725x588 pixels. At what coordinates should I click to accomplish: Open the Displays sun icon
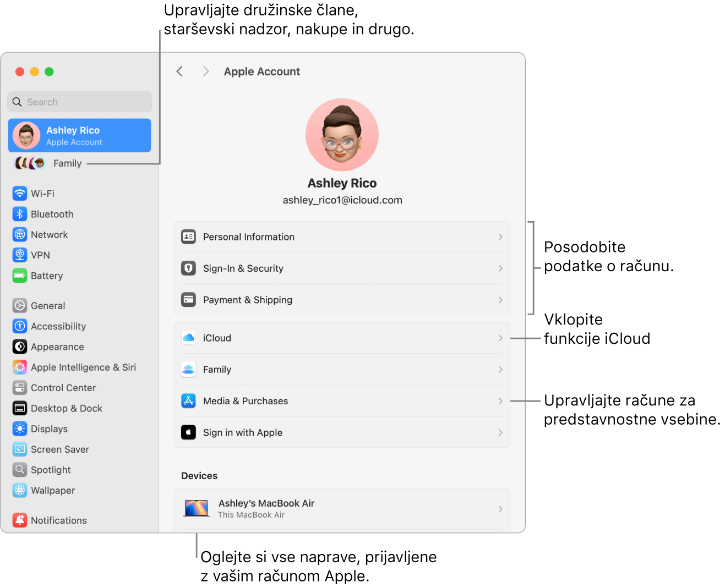click(x=20, y=429)
